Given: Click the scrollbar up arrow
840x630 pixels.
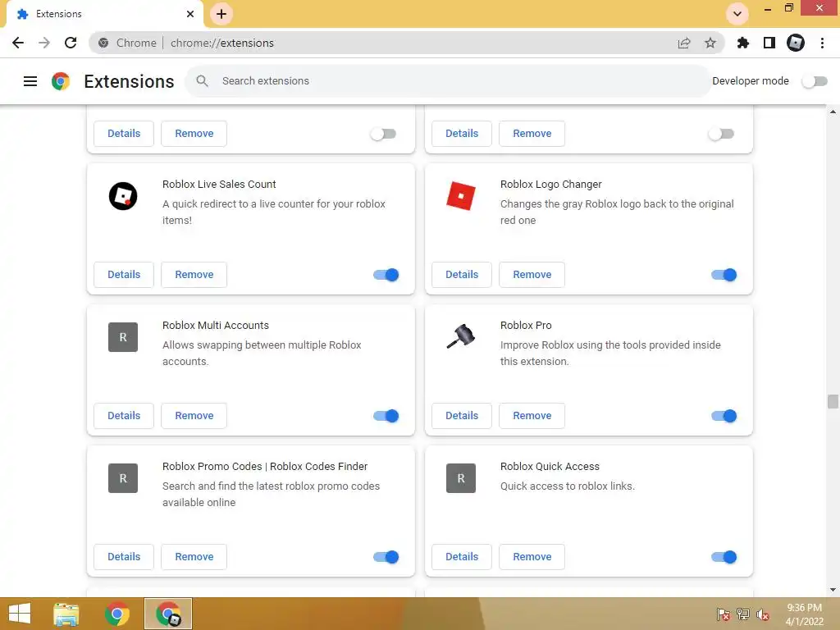Looking at the screenshot, I should [x=833, y=112].
